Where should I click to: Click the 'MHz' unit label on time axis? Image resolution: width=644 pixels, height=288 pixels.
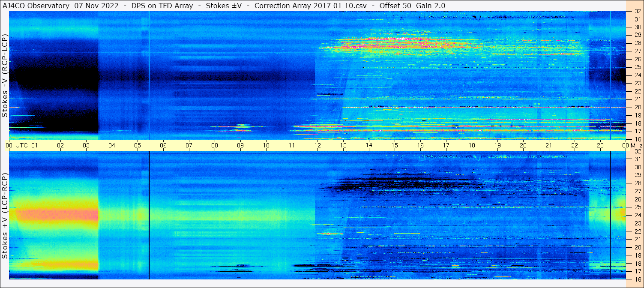pos(636,145)
